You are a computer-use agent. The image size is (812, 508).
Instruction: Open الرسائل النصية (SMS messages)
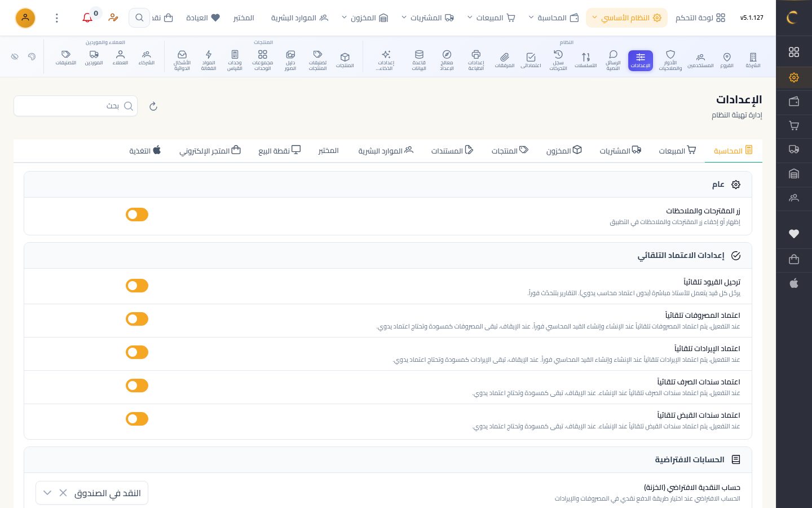pos(613,60)
